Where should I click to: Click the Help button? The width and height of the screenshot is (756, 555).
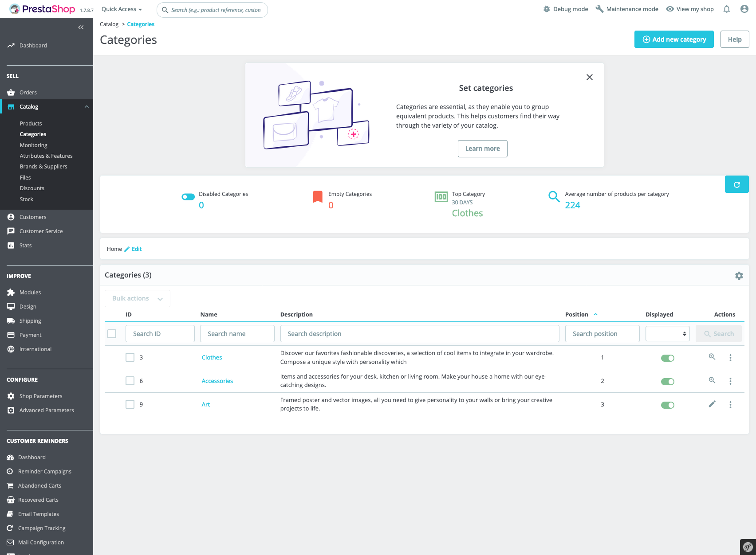pos(735,39)
